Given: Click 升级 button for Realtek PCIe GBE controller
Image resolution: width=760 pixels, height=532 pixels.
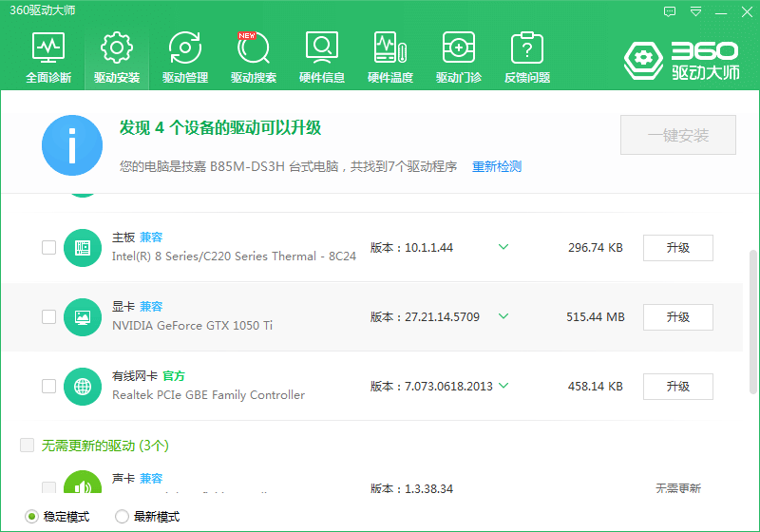Looking at the screenshot, I should (x=677, y=387).
